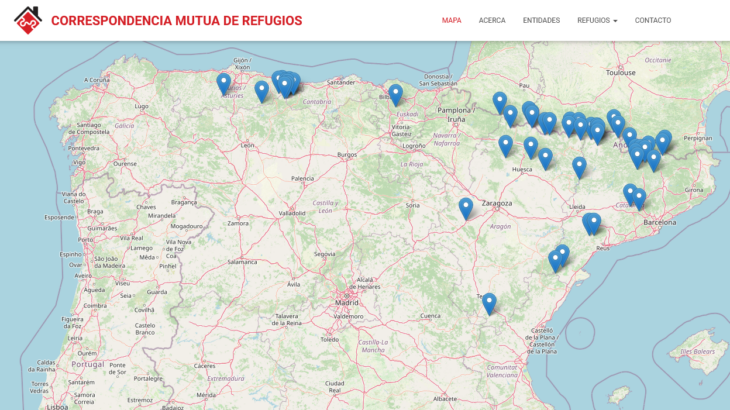Click the Salamanca label on the map

pos(242,262)
